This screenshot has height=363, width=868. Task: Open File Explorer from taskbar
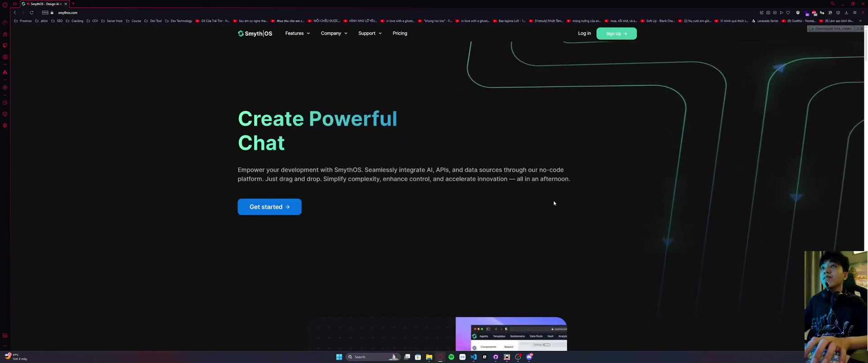tap(429, 357)
